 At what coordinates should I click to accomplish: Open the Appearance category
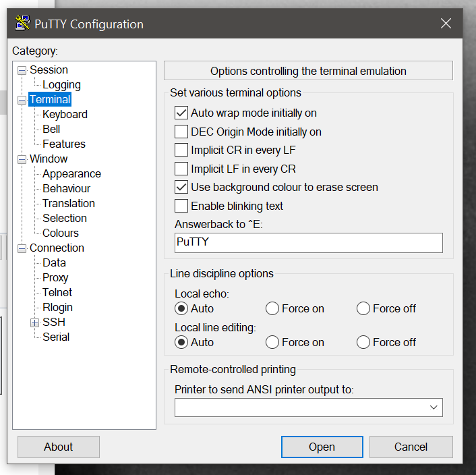pyautogui.click(x=71, y=173)
